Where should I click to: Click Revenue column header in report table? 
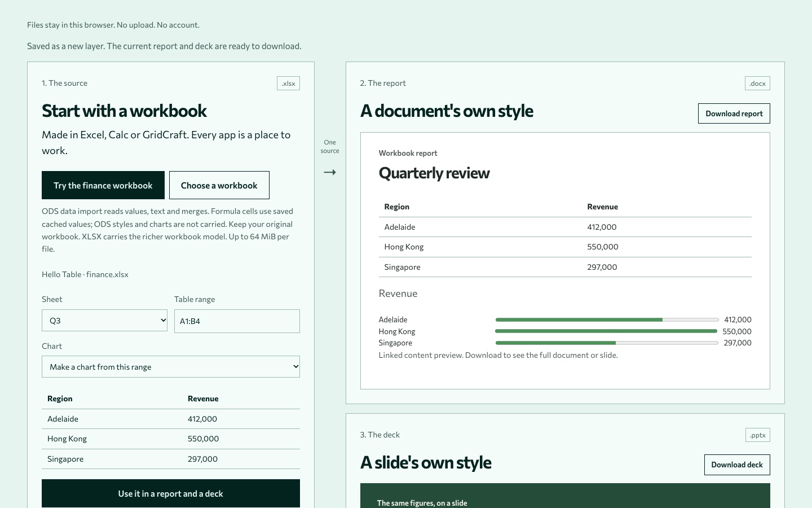pos(603,207)
